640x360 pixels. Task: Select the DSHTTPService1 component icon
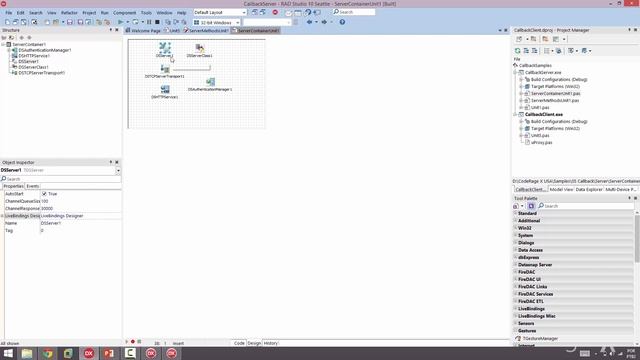[x=165, y=89]
